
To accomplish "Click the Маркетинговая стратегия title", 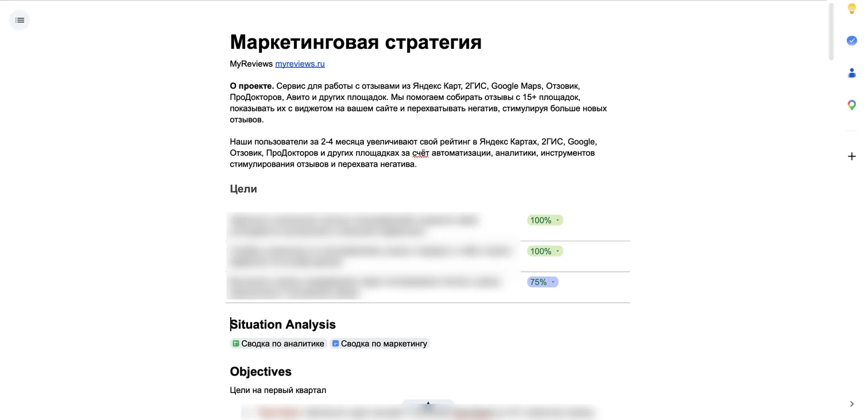I will [x=356, y=42].
